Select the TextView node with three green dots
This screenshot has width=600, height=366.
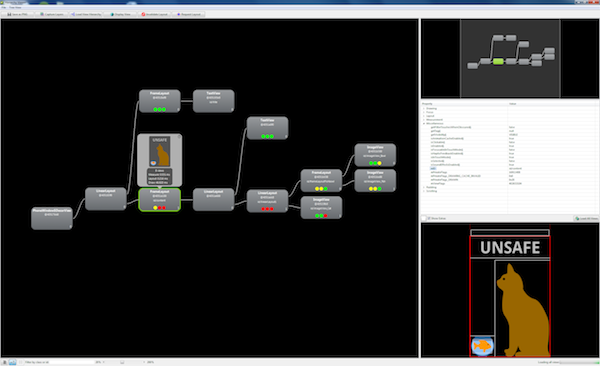pyautogui.click(x=267, y=128)
